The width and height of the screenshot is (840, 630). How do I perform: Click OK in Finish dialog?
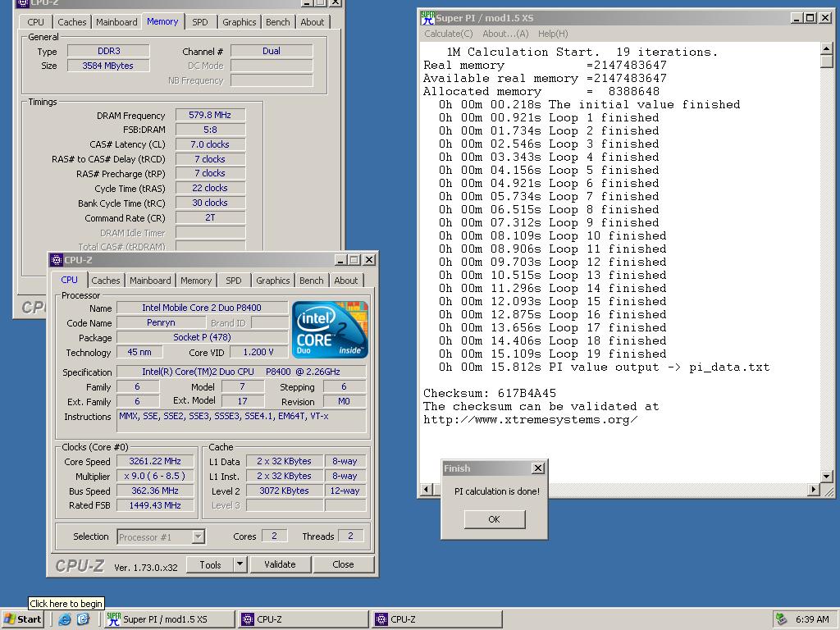click(495, 519)
